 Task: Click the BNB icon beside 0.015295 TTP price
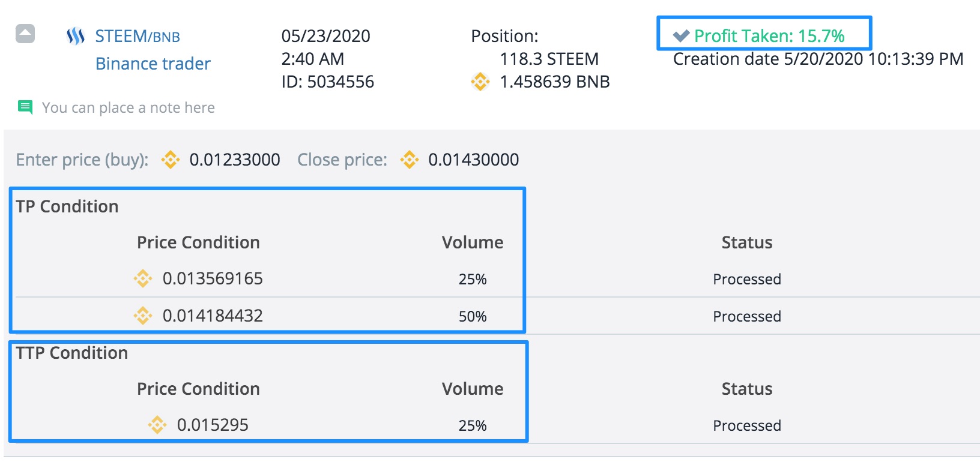click(157, 425)
